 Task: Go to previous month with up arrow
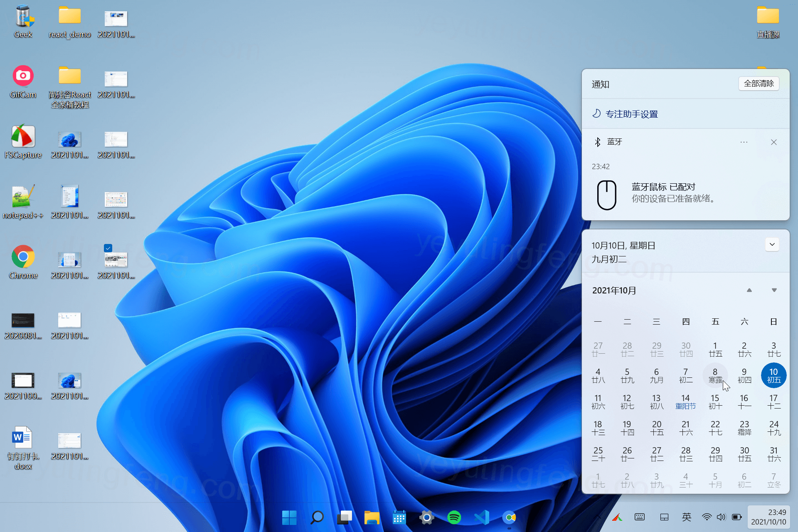(749, 290)
